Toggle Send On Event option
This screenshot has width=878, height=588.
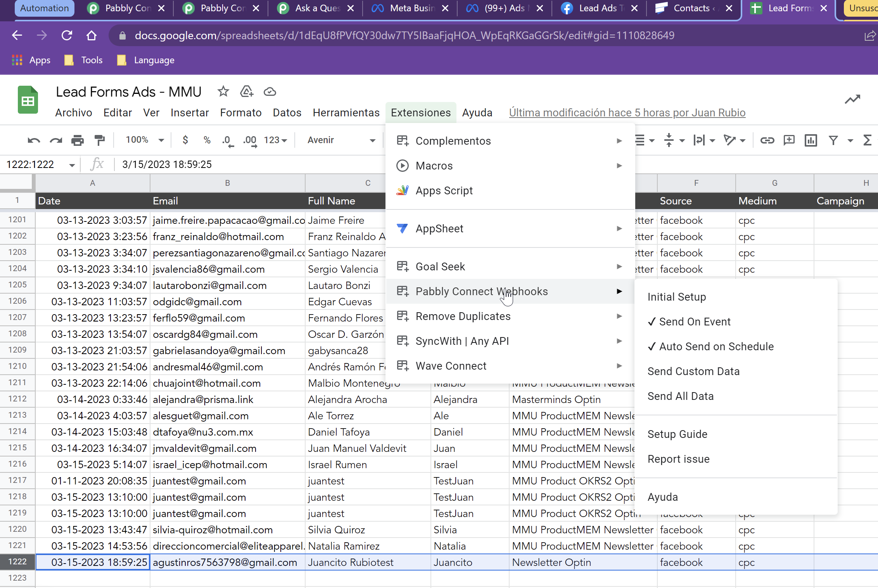pos(736,322)
